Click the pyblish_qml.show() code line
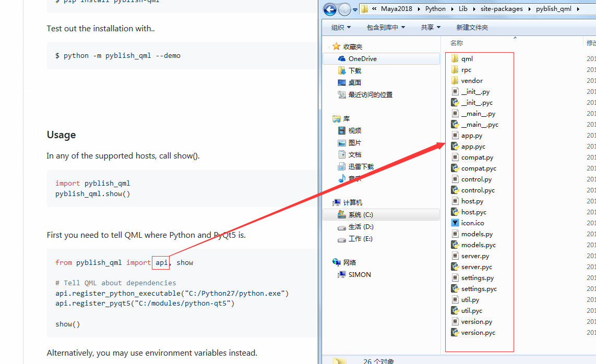 (x=92, y=194)
